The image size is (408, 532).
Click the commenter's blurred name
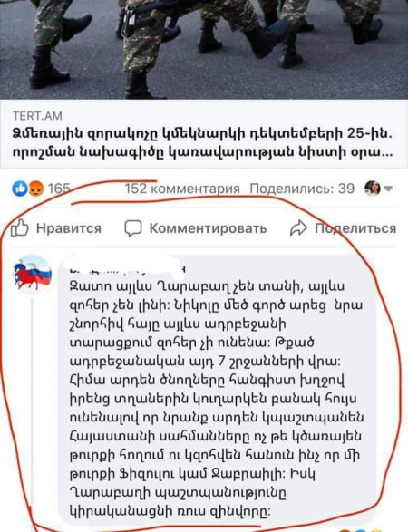[x=126, y=267]
